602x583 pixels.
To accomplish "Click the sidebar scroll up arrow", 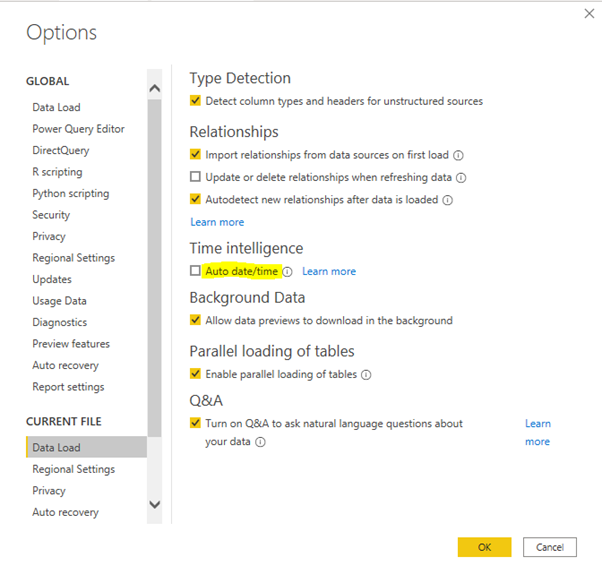I will [x=154, y=88].
